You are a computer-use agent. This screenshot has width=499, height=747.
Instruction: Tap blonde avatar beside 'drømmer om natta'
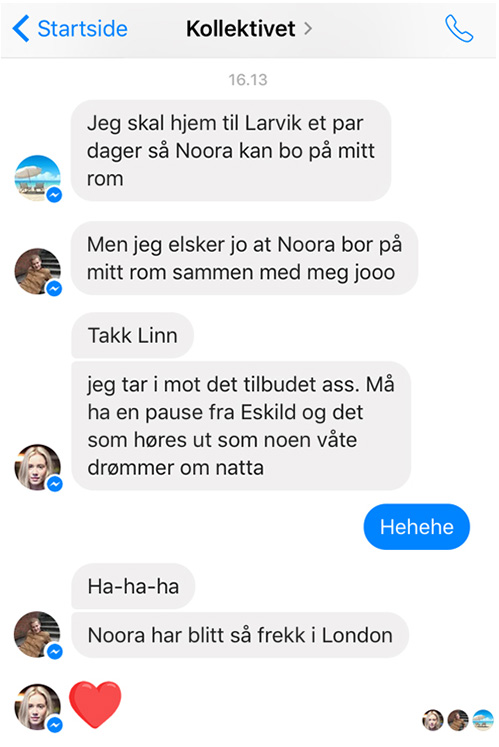tap(38, 467)
